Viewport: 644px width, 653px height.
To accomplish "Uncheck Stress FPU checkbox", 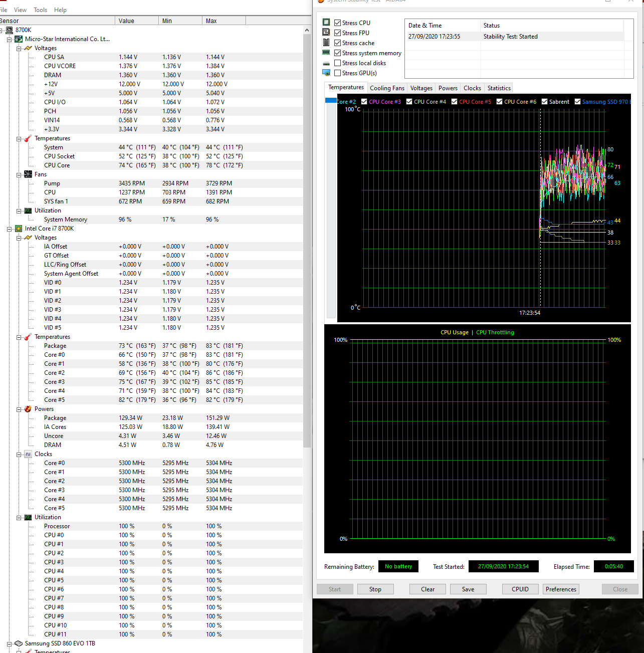I will pos(338,33).
